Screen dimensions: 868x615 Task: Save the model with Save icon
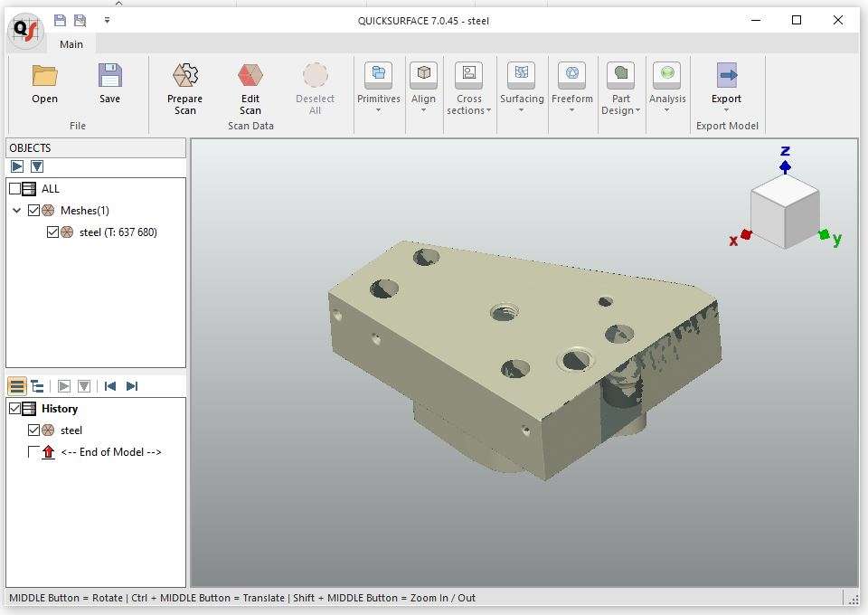tap(109, 76)
